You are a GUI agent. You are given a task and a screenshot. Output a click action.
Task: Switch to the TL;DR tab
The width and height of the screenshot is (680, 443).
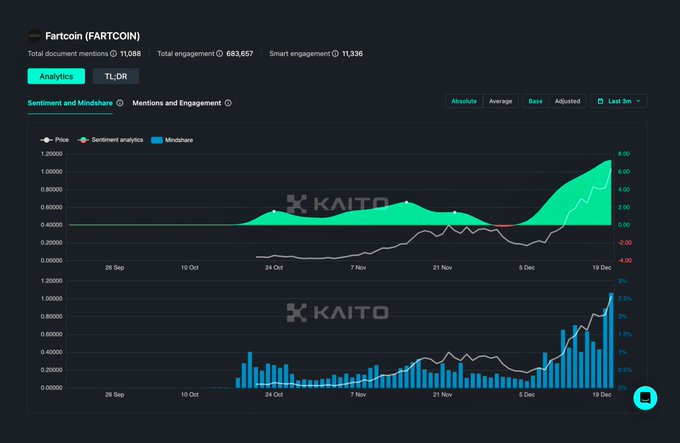(116, 76)
